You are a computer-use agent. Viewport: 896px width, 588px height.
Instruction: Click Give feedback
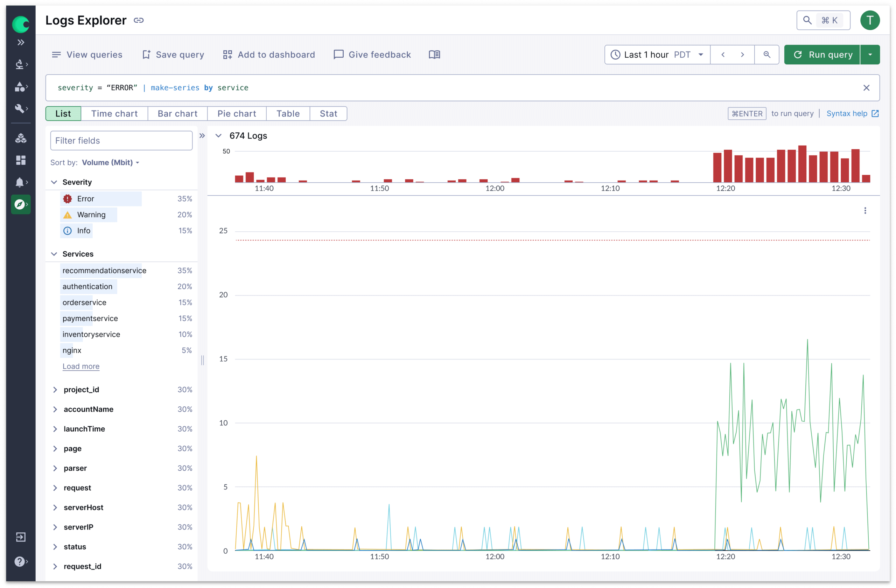(x=372, y=55)
